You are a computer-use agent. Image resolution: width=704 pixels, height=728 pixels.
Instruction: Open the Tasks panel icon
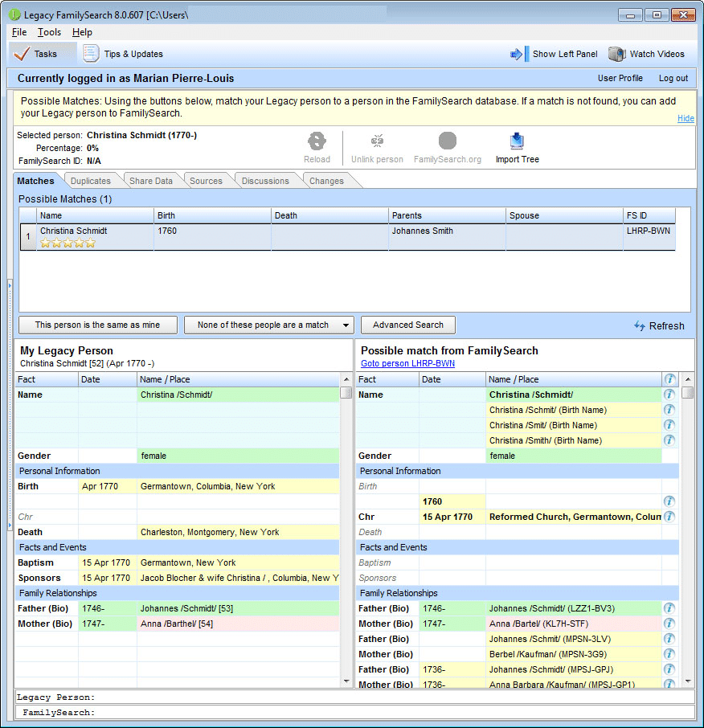coord(22,54)
